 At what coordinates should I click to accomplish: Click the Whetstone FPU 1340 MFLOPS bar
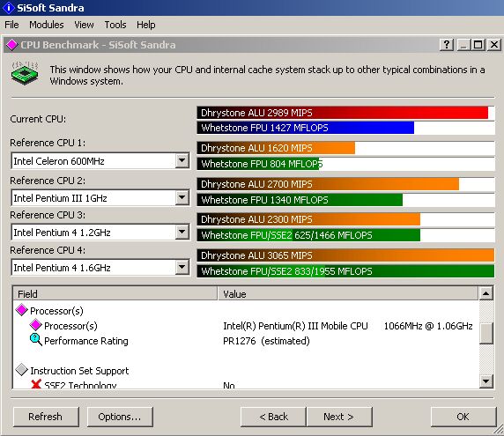300,200
